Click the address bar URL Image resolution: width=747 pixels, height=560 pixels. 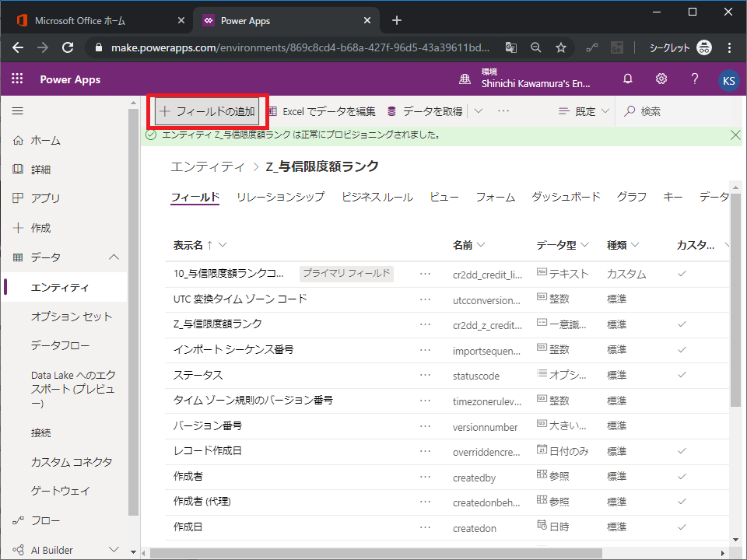coord(300,47)
